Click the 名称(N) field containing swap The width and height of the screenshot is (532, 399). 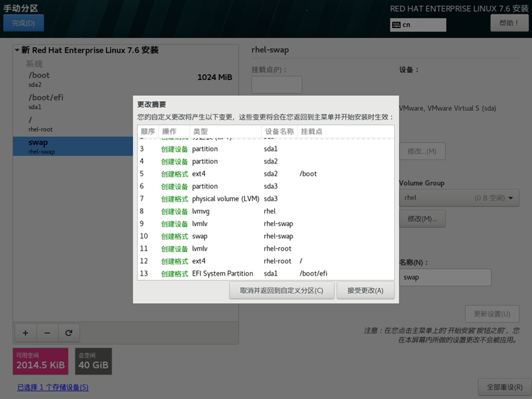click(x=445, y=277)
